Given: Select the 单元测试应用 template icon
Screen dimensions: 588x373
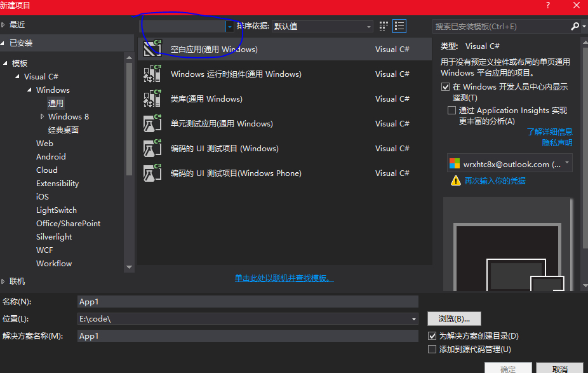Looking at the screenshot, I should point(152,123).
